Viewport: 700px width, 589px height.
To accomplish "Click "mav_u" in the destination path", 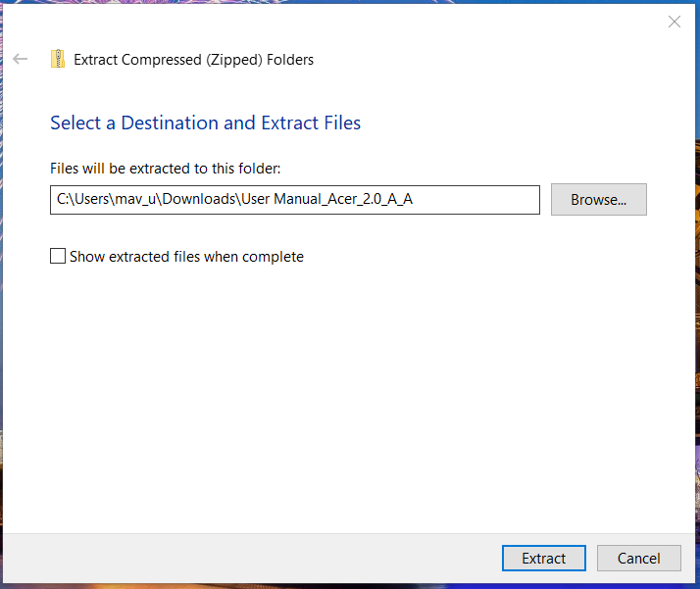I will click(136, 200).
